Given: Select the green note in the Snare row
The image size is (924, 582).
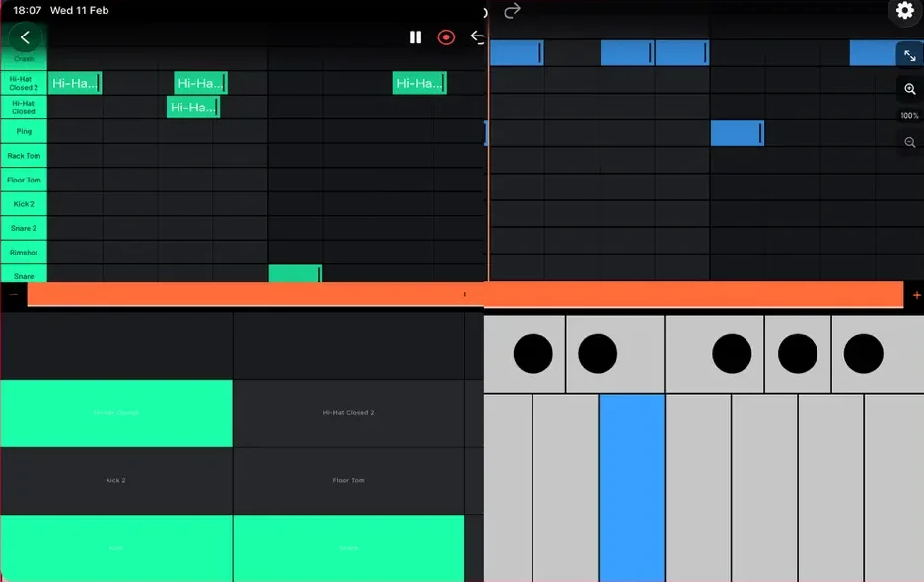Looking at the screenshot, I should coord(295,273).
